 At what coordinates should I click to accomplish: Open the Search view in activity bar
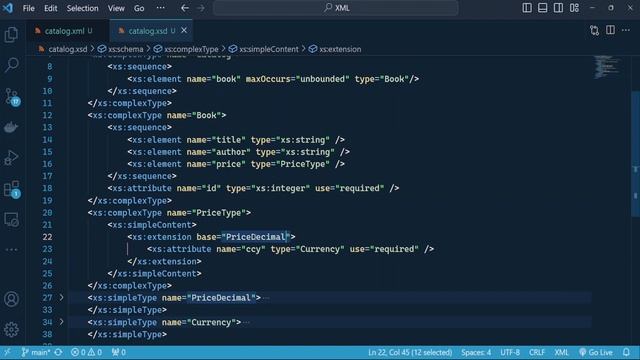click(x=11, y=64)
